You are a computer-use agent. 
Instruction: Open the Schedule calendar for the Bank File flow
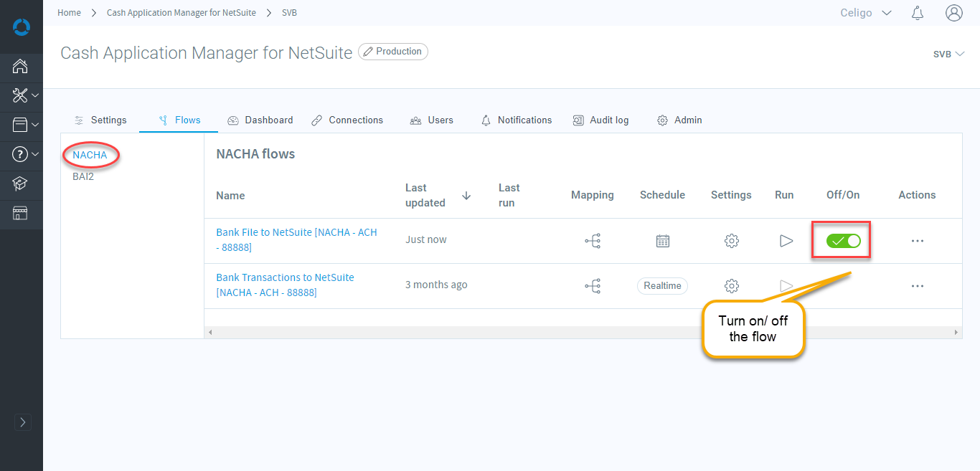click(x=662, y=241)
